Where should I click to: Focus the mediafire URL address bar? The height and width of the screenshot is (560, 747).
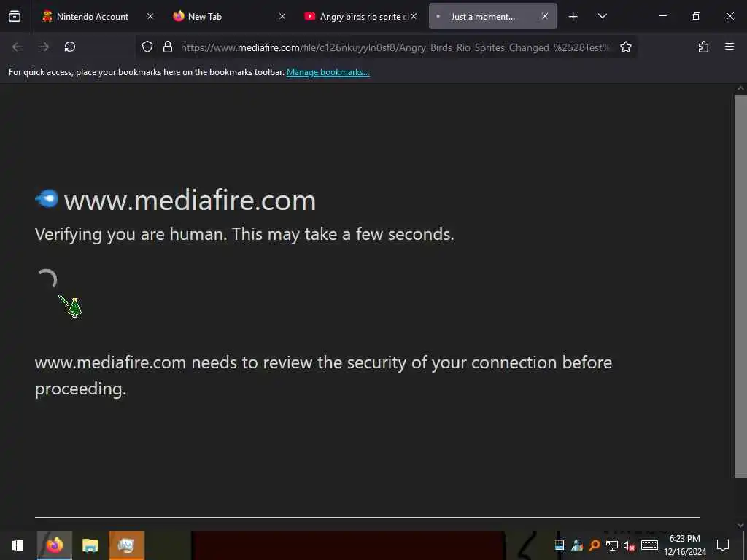pyautogui.click(x=395, y=47)
